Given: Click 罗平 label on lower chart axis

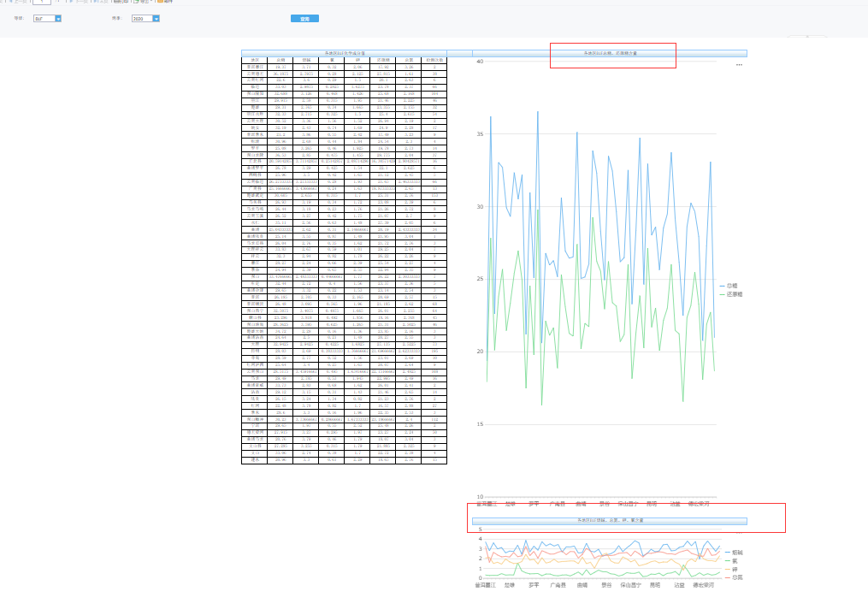Looking at the screenshot, I should pos(534,585).
